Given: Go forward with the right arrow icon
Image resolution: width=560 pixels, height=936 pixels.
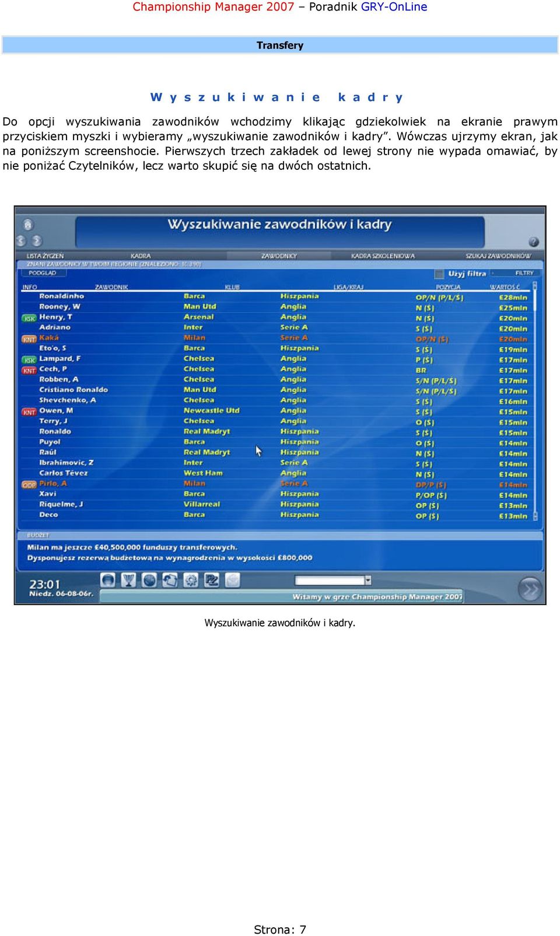Looking at the screenshot, I should point(36,240).
